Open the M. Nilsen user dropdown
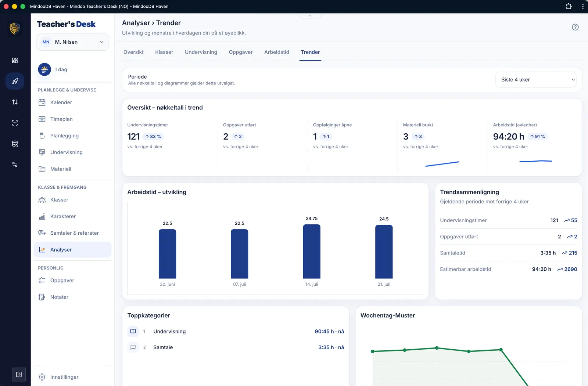 (x=72, y=42)
